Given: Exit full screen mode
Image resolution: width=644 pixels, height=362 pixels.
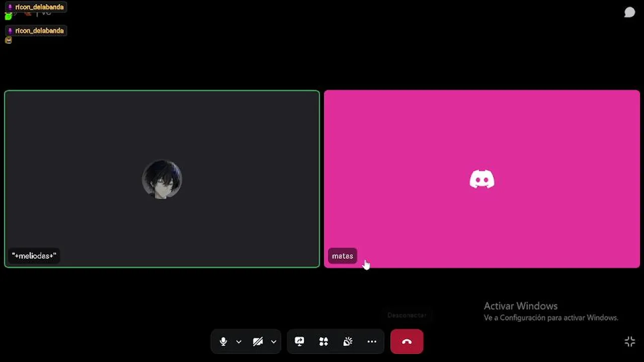Looking at the screenshot, I should [x=629, y=342].
